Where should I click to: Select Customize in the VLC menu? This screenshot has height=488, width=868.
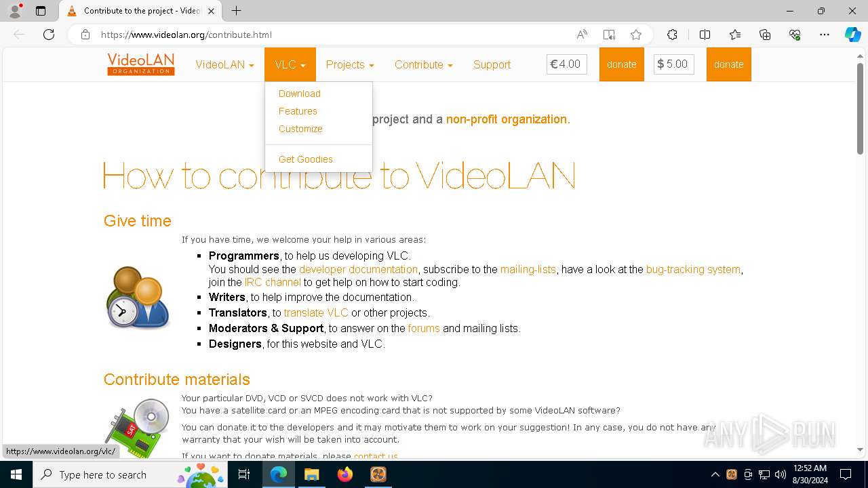point(300,129)
